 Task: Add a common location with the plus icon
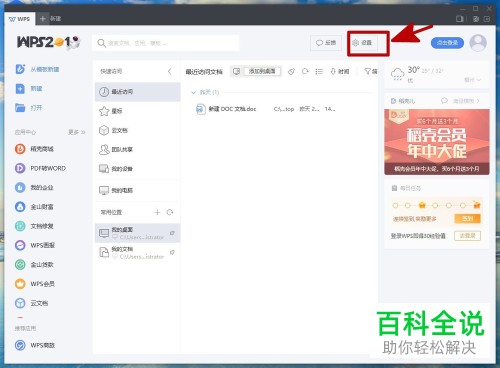[157, 212]
